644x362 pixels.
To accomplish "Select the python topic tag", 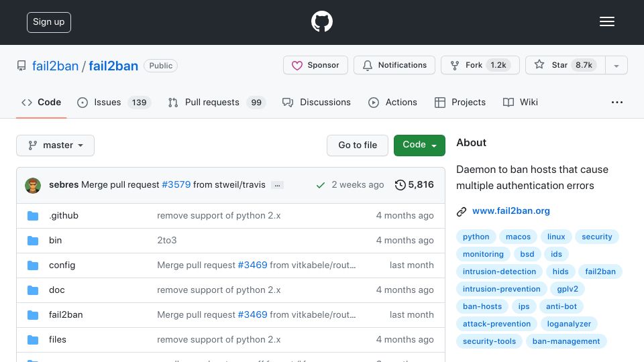I will (x=476, y=237).
